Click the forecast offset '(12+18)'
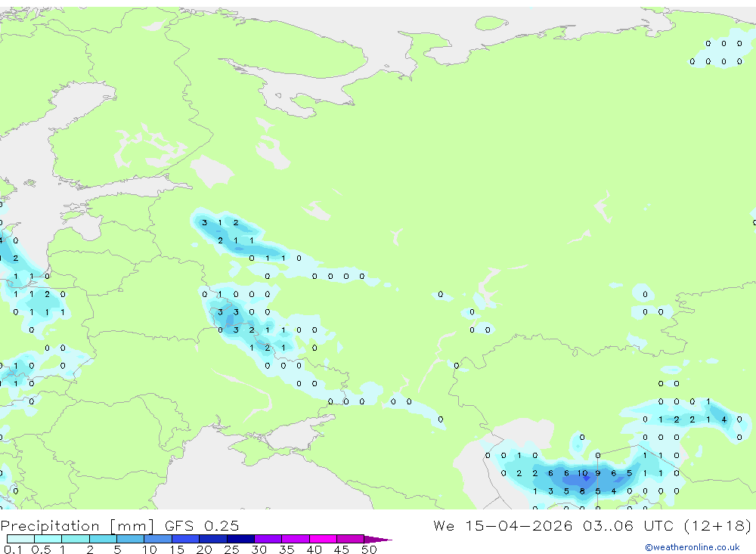The image size is (756, 554). tap(718, 525)
